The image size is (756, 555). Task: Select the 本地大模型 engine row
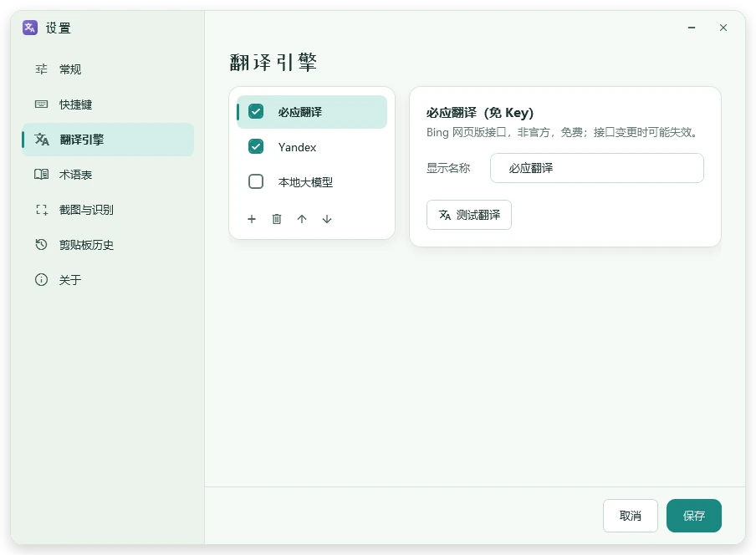tap(312, 182)
